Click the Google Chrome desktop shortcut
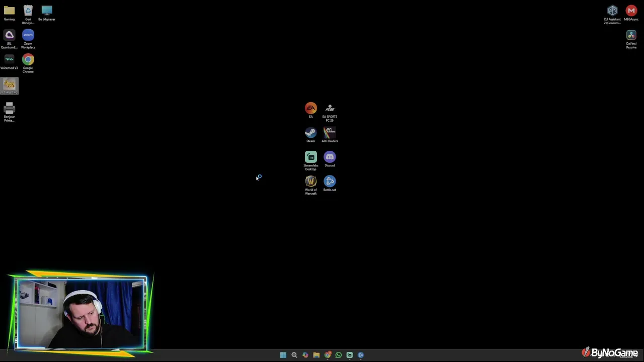The width and height of the screenshot is (644, 362). point(28,64)
